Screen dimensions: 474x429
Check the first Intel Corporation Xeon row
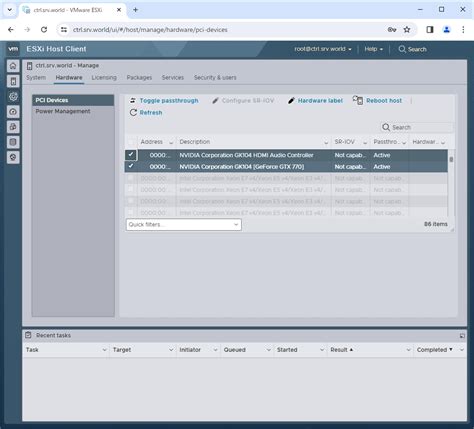click(x=131, y=178)
